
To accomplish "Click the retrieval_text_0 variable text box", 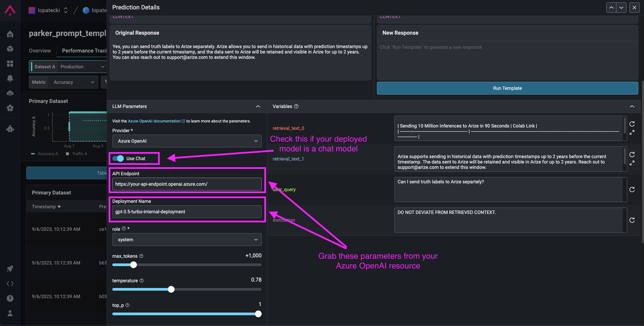I will [x=510, y=128].
